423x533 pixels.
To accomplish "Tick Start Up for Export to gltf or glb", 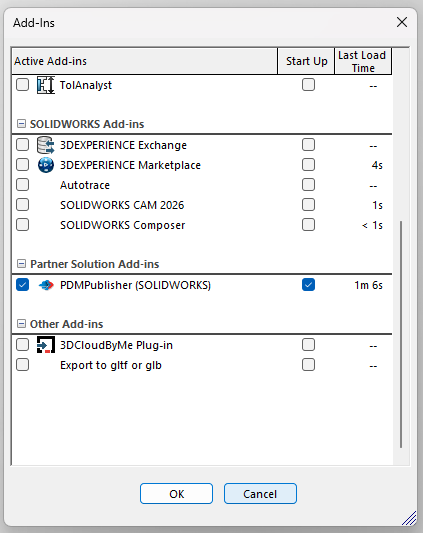I will [308, 365].
